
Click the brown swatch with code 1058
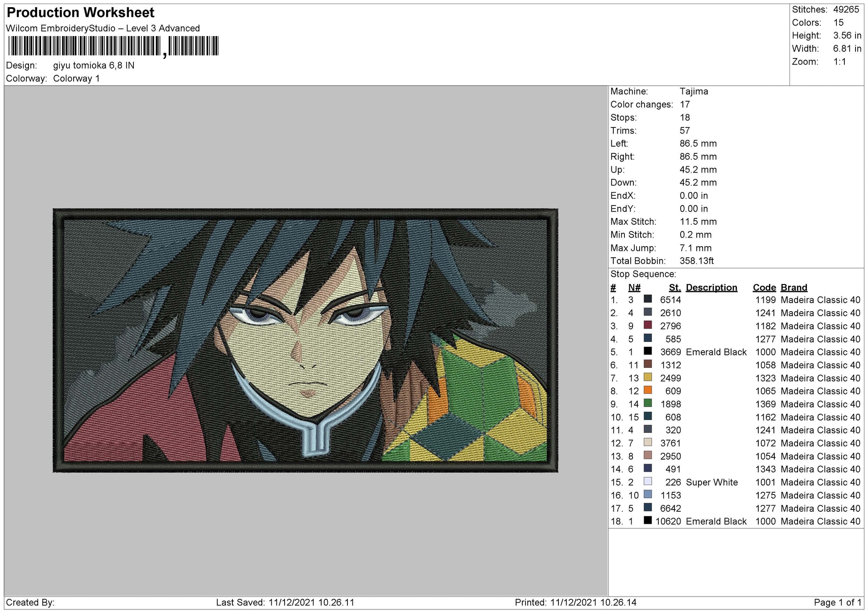click(648, 364)
